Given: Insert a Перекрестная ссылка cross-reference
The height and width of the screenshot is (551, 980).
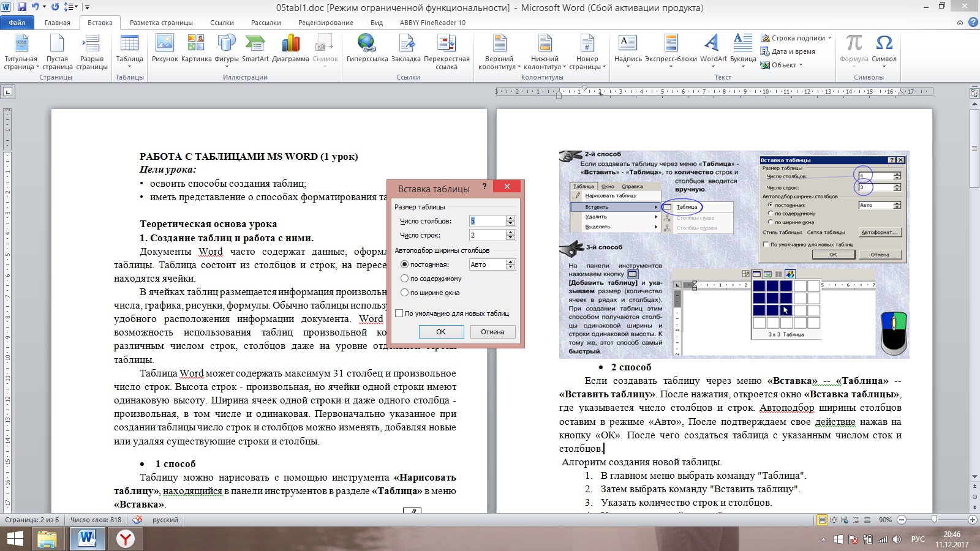Looking at the screenshot, I should pos(447,52).
